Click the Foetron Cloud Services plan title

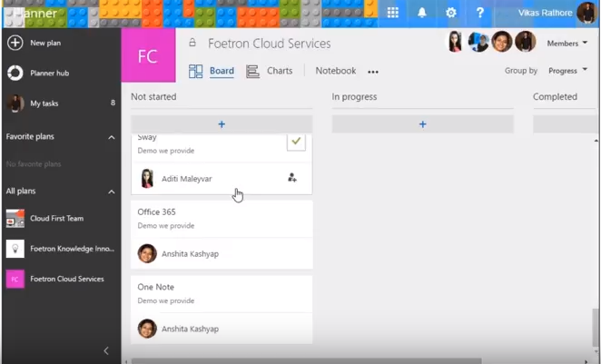click(x=269, y=44)
